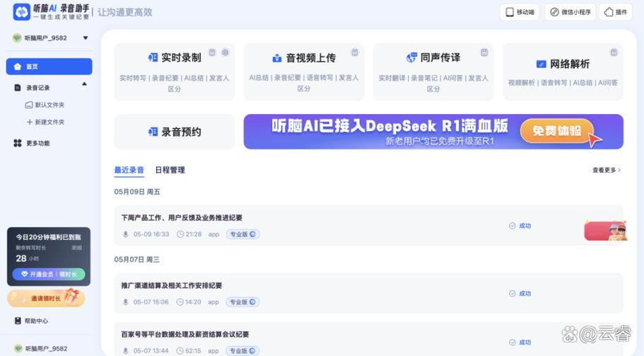
Task: Click microphone icon on 05-09 16:33 recording
Action: [x=126, y=234]
